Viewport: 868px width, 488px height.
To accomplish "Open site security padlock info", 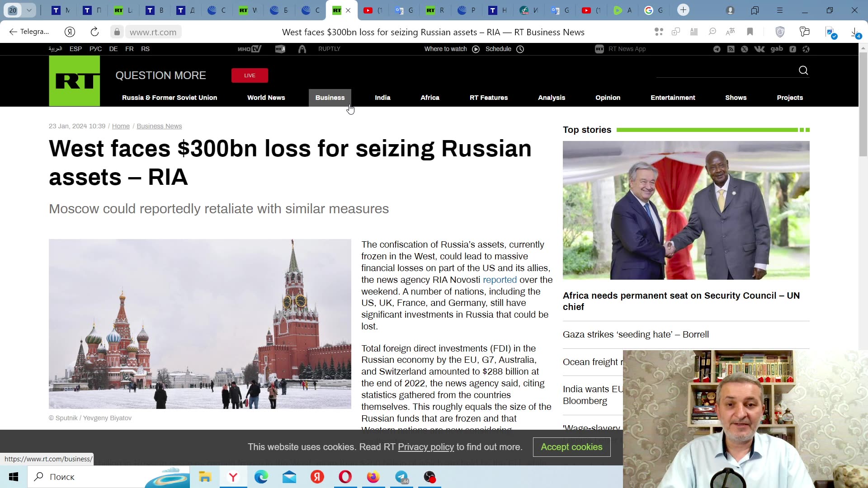I will pyautogui.click(x=117, y=32).
